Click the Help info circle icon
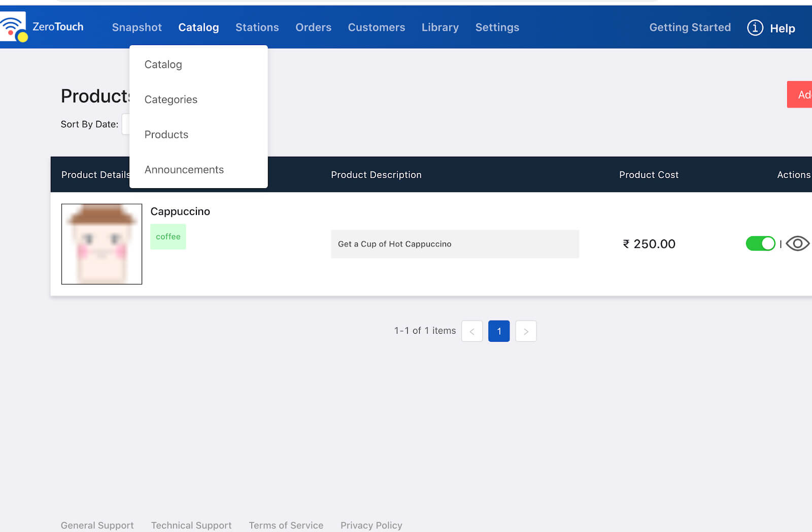The height and width of the screenshot is (532, 812). (x=755, y=27)
